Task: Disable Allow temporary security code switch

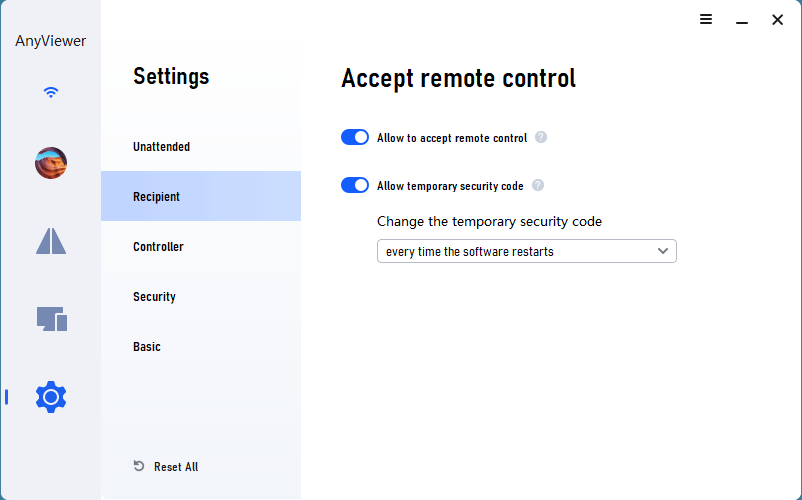Action: [x=354, y=185]
